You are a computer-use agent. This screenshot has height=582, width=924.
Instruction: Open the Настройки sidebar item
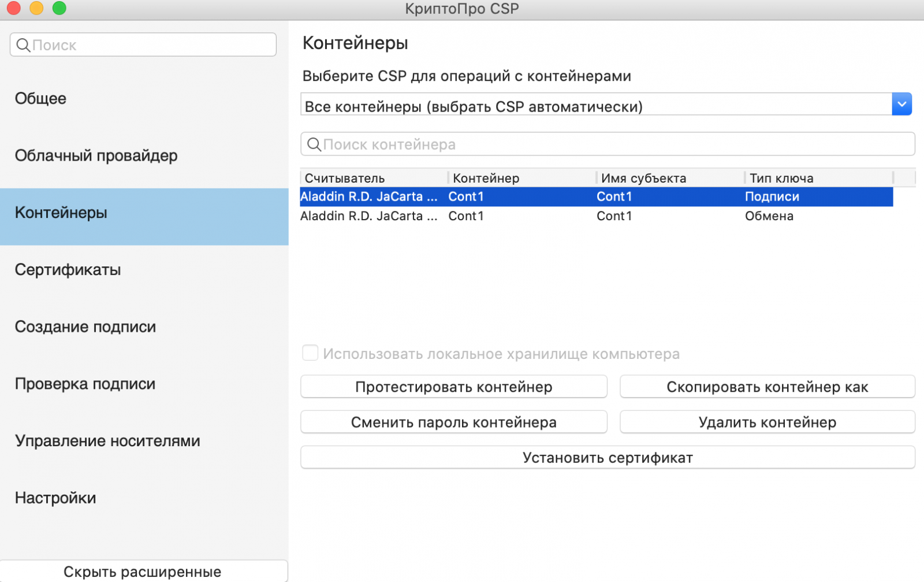click(55, 498)
